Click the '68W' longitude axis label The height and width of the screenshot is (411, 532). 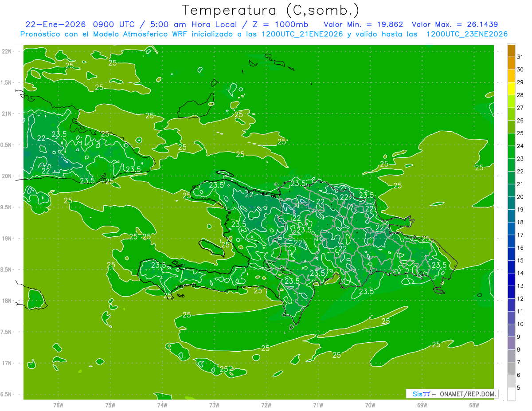(474, 405)
